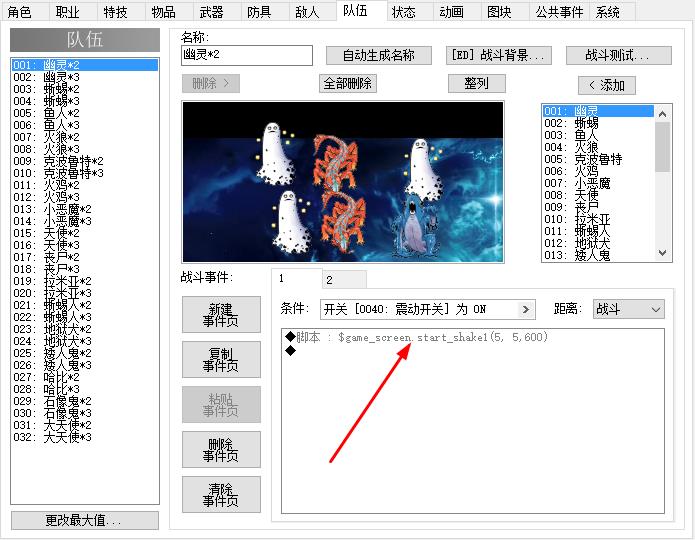This screenshot has width=695, height=540.
Task: Select enemy 005: 克波鲁特 in enemy list
Action: [598, 159]
